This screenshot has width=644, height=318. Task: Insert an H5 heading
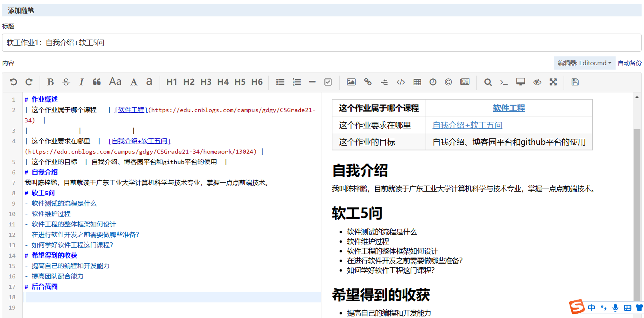click(240, 82)
